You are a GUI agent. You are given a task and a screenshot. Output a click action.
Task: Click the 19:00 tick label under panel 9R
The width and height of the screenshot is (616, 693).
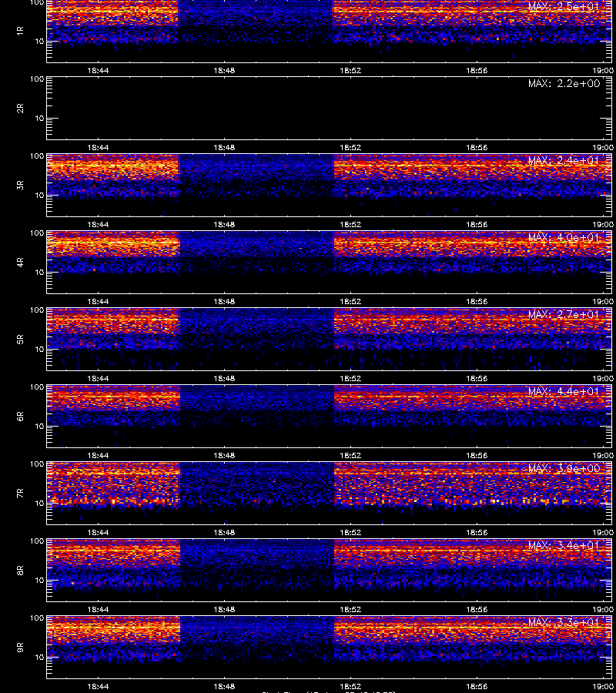pyautogui.click(x=603, y=686)
